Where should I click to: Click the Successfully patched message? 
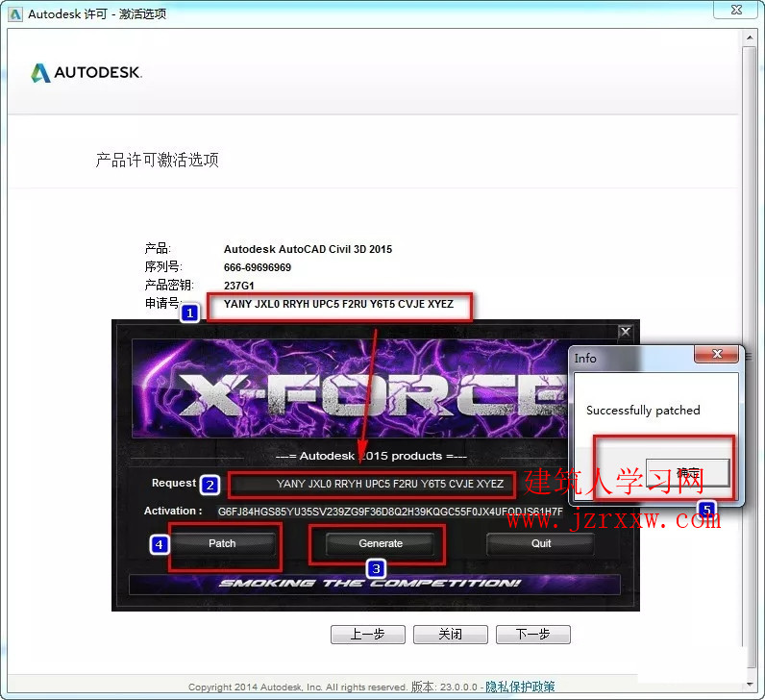point(643,411)
